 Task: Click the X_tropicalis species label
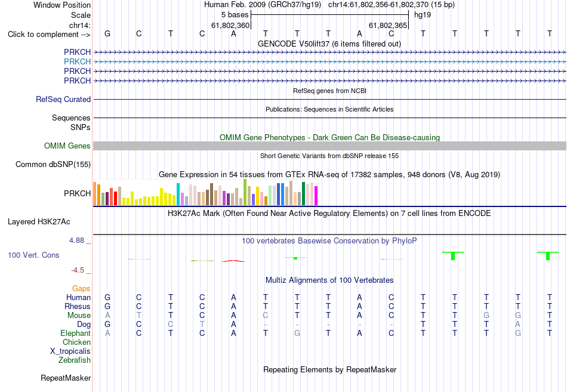coord(70,351)
